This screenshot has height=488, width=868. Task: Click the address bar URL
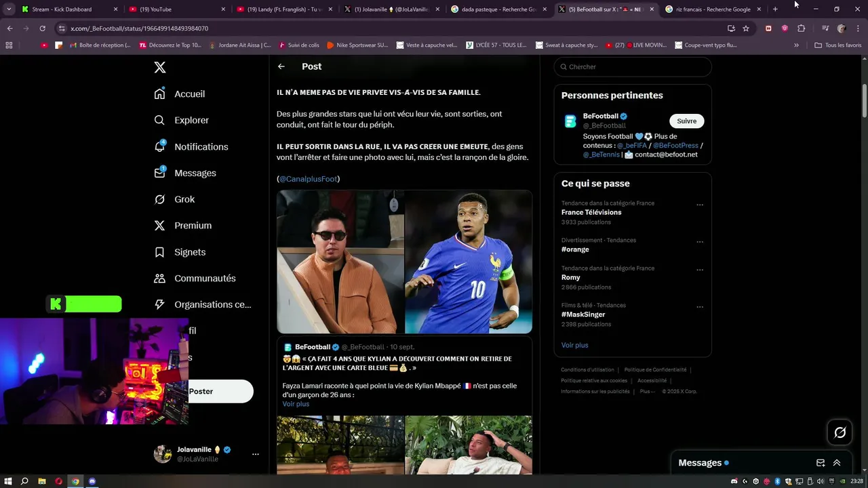(x=139, y=28)
